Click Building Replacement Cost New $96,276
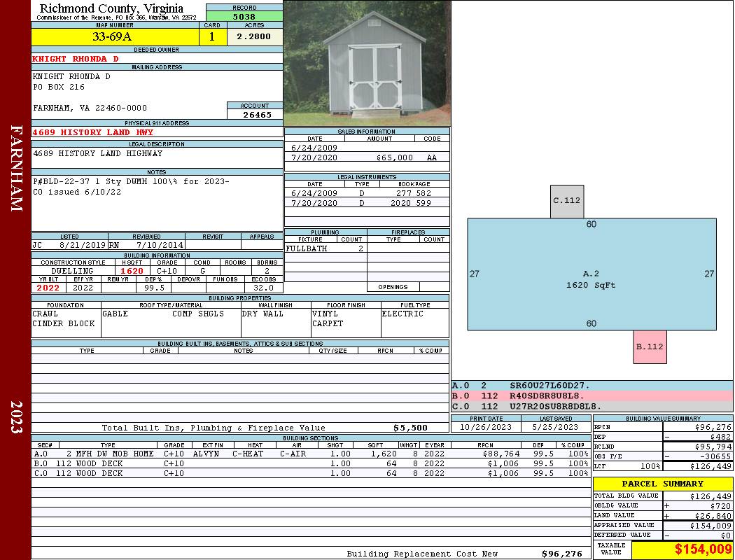 coord(561,554)
